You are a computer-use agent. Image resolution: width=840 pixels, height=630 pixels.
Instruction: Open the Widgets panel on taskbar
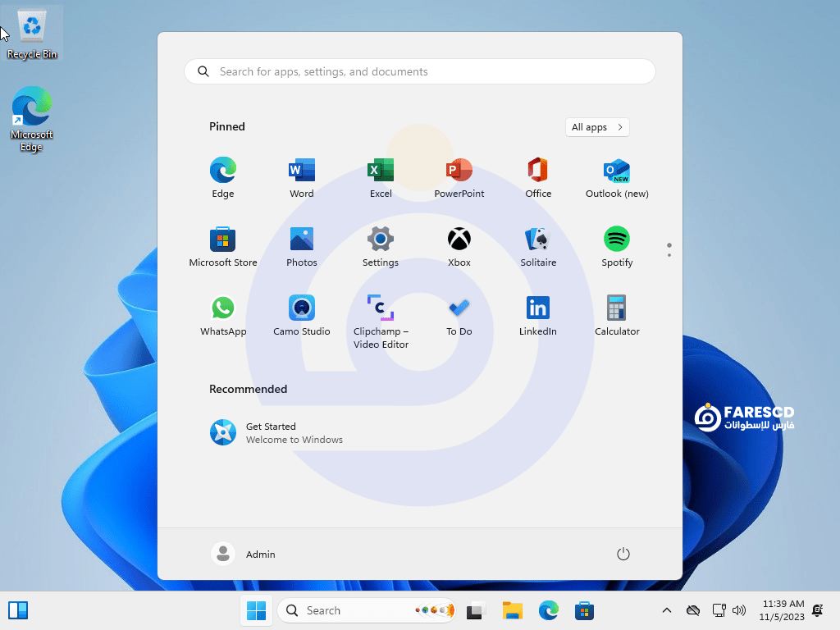click(x=18, y=610)
